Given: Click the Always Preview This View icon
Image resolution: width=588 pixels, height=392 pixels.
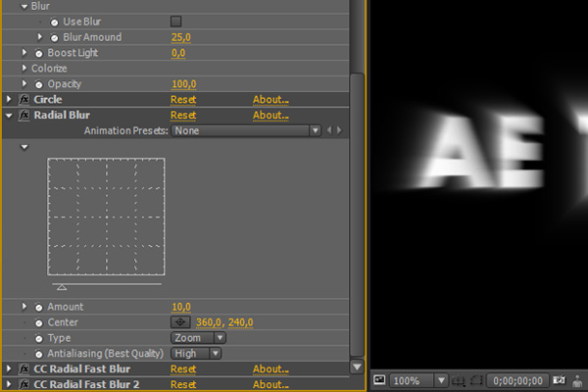Looking at the screenshot, I should (x=379, y=380).
